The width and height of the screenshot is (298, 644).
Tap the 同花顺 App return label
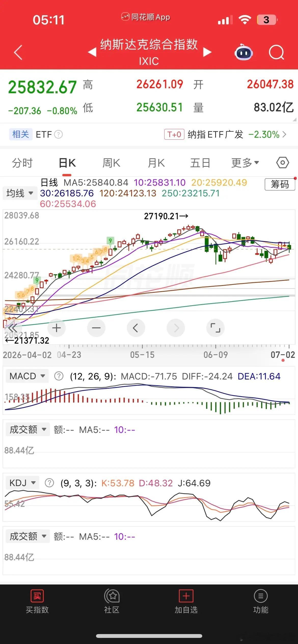point(145,17)
